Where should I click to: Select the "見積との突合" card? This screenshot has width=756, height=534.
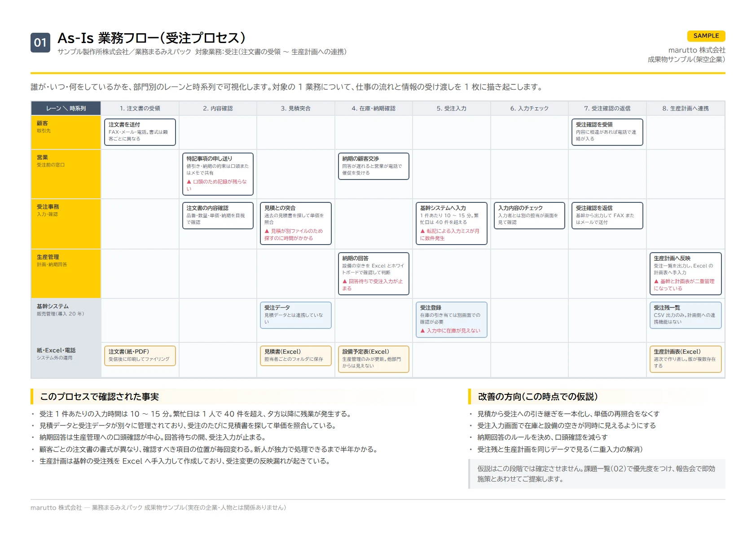[296, 223]
